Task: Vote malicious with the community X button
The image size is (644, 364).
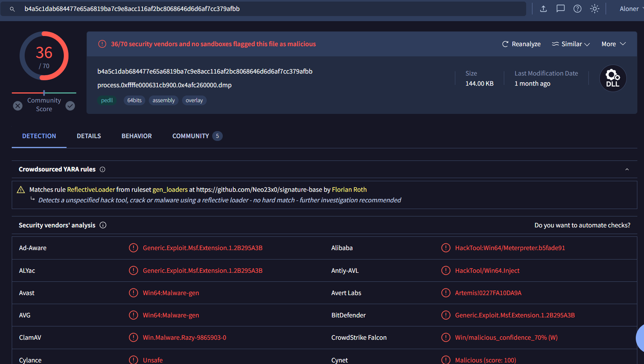Action: pyautogui.click(x=18, y=106)
